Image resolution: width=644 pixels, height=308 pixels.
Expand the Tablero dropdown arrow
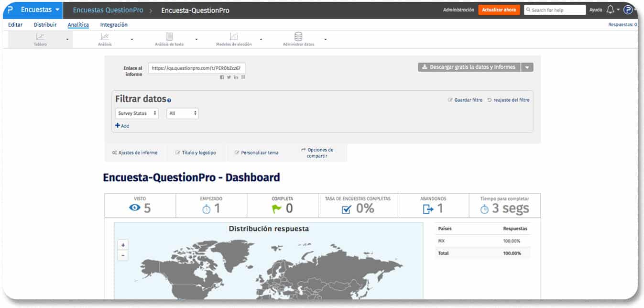[67, 39]
